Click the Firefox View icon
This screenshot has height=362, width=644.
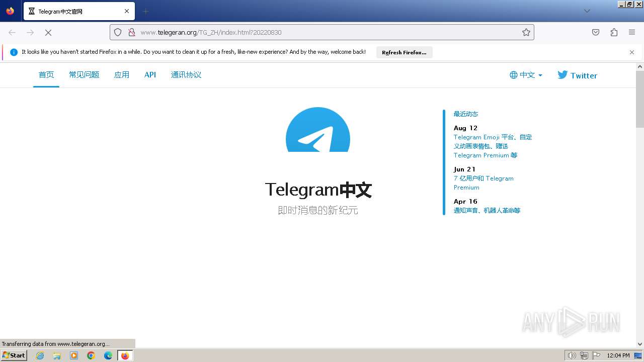[x=10, y=11]
